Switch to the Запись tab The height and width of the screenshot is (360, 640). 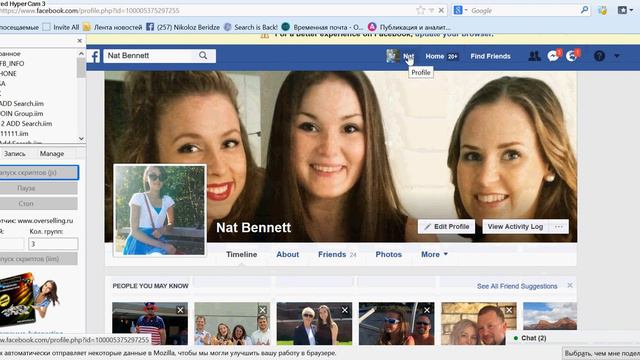coord(15,154)
